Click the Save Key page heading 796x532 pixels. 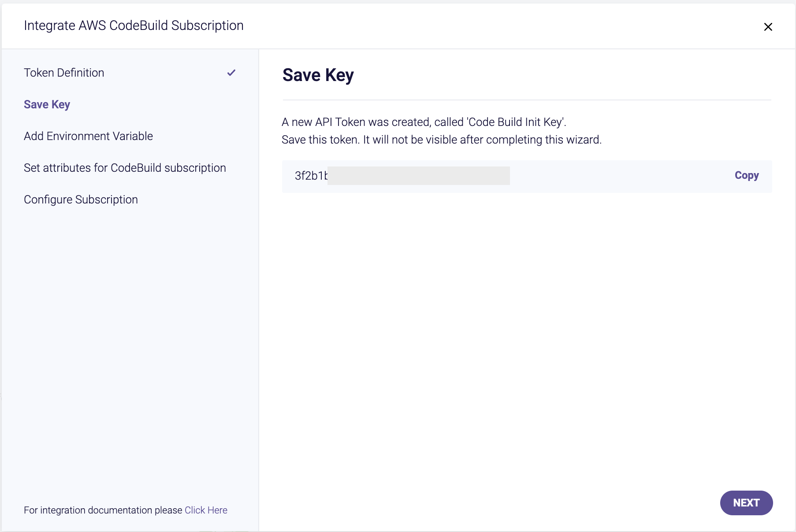pyautogui.click(x=318, y=75)
